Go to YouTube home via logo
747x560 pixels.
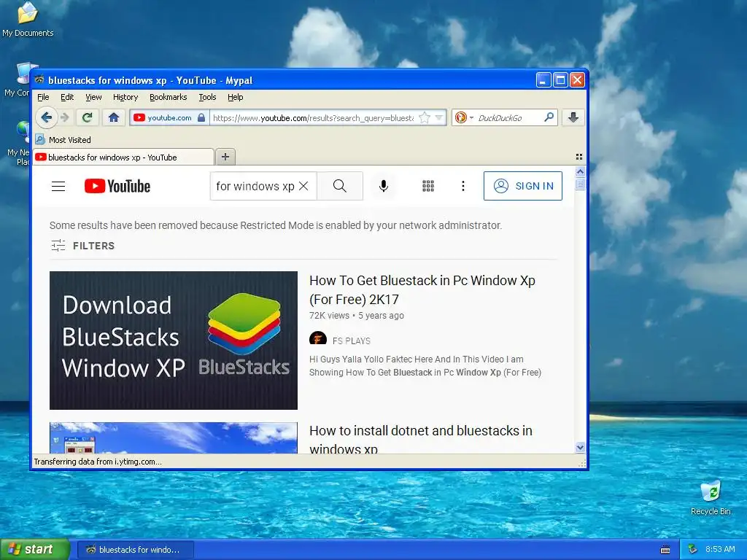pos(117,186)
